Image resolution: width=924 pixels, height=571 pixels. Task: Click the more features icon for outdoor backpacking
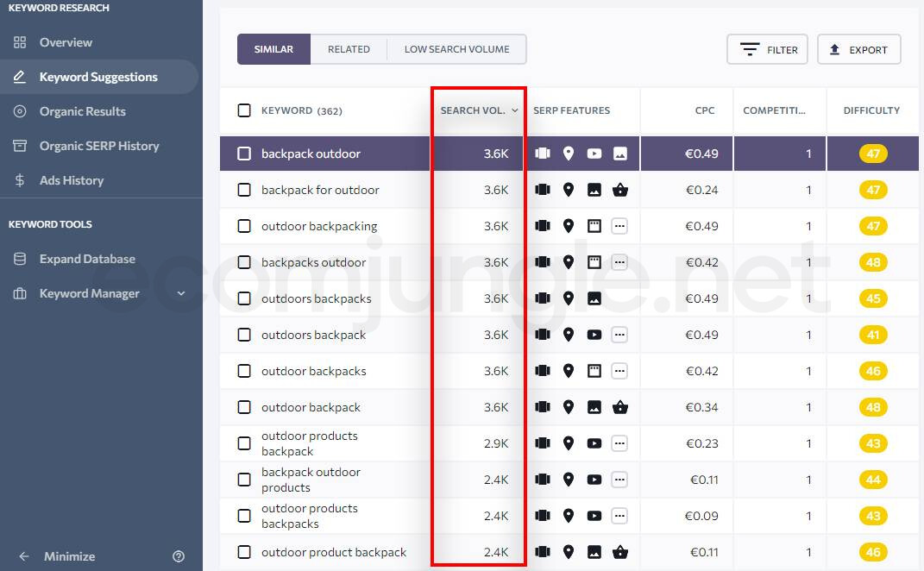click(x=619, y=226)
